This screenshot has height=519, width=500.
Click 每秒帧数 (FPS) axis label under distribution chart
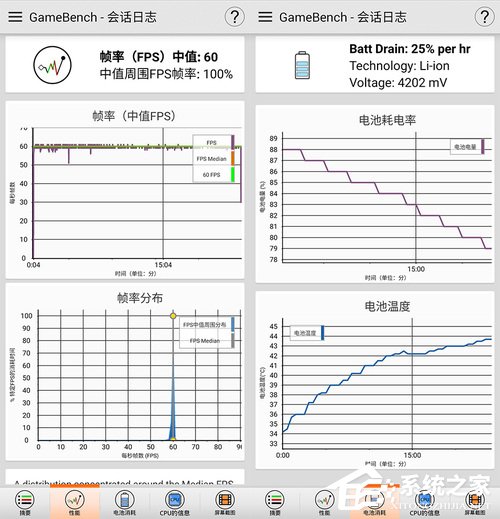pos(140,456)
